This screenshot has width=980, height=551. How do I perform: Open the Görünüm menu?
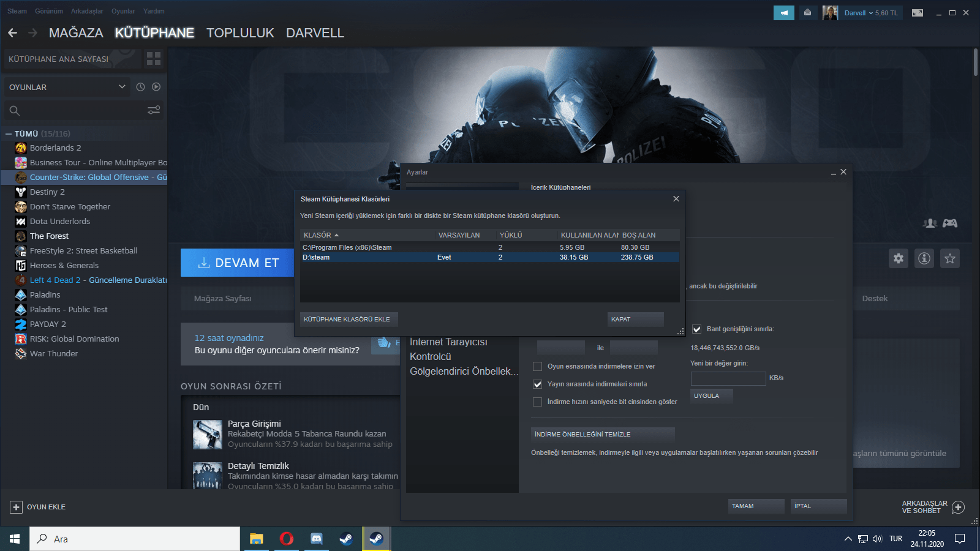(49, 11)
